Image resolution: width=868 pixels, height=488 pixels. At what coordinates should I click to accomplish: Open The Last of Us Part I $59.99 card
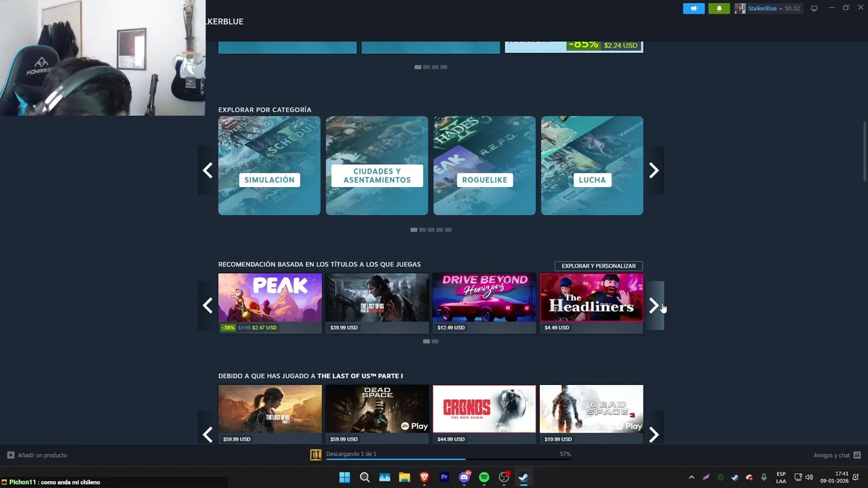(270, 414)
